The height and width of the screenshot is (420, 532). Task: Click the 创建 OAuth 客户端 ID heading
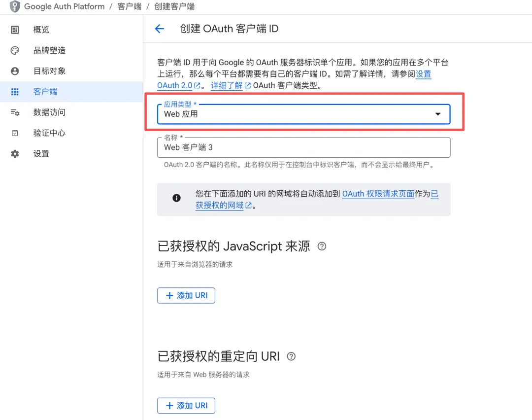(x=229, y=29)
